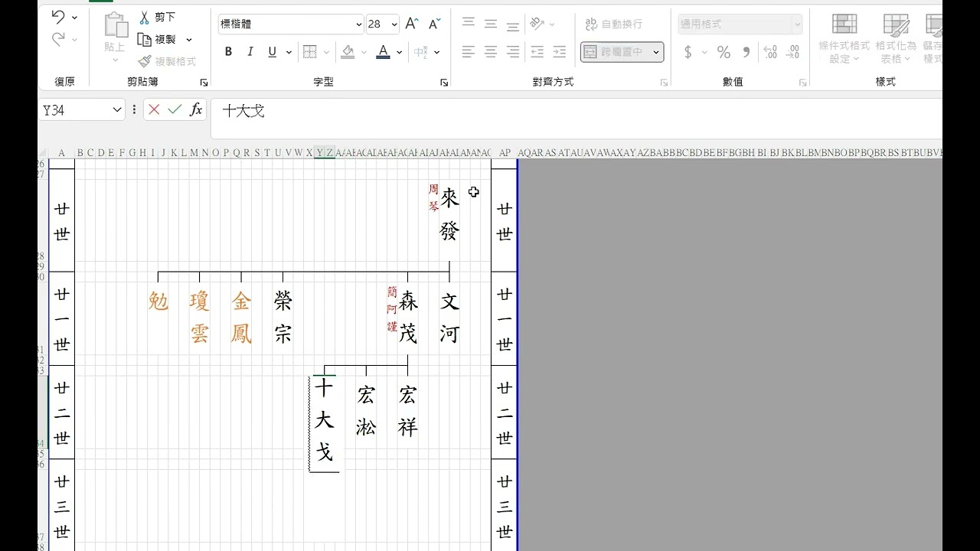Toggle Bold formatting
Image resolution: width=980 pixels, height=551 pixels.
point(228,52)
